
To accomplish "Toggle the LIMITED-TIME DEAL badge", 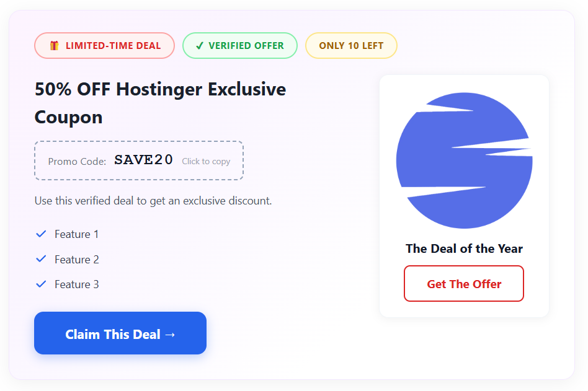I will tap(104, 45).
